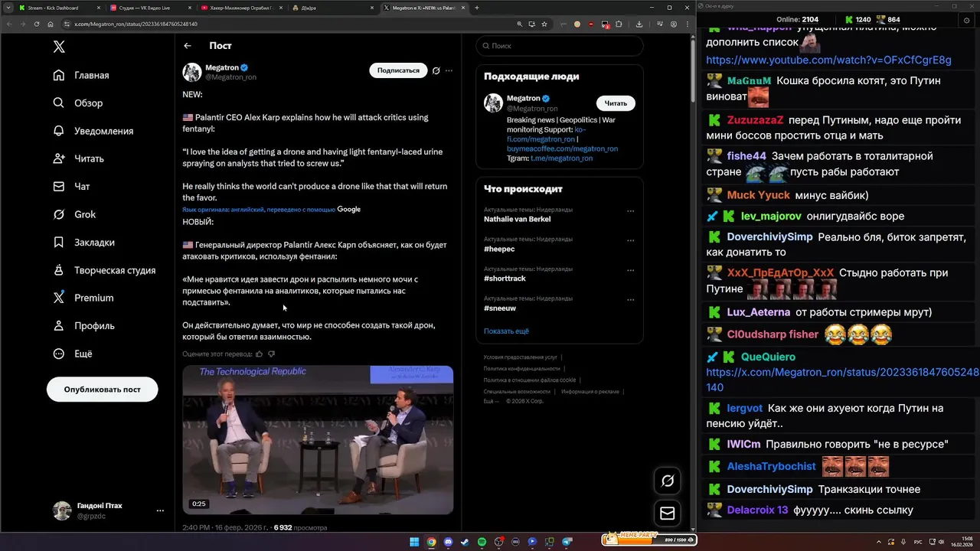Open options dots for #shorttrack trend
This screenshot has height=551, width=980.
(x=631, y=270)
